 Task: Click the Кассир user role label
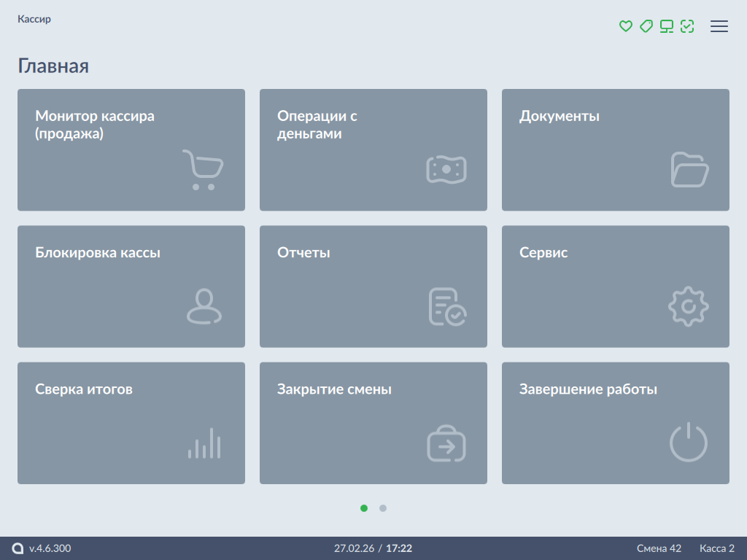(x=34, y=20)
